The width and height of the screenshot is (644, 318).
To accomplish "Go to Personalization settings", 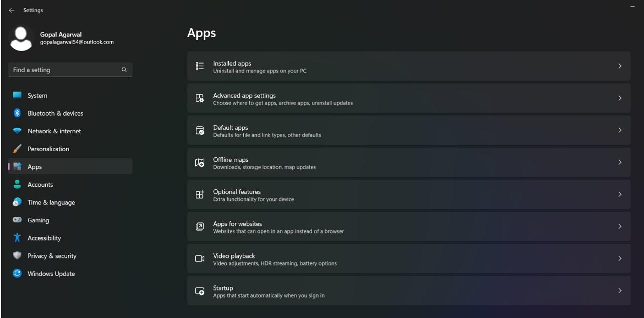I will [48, 149].
